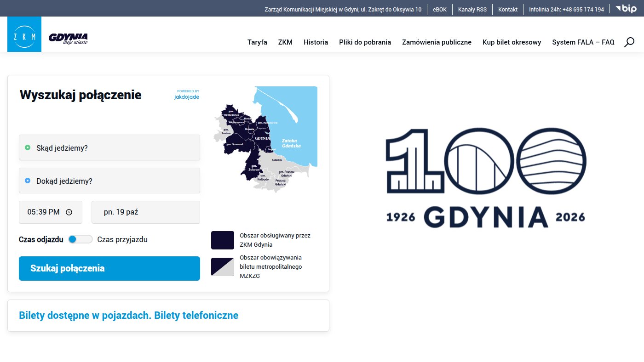Open System FALA – FAQ page

click(583, 42)
